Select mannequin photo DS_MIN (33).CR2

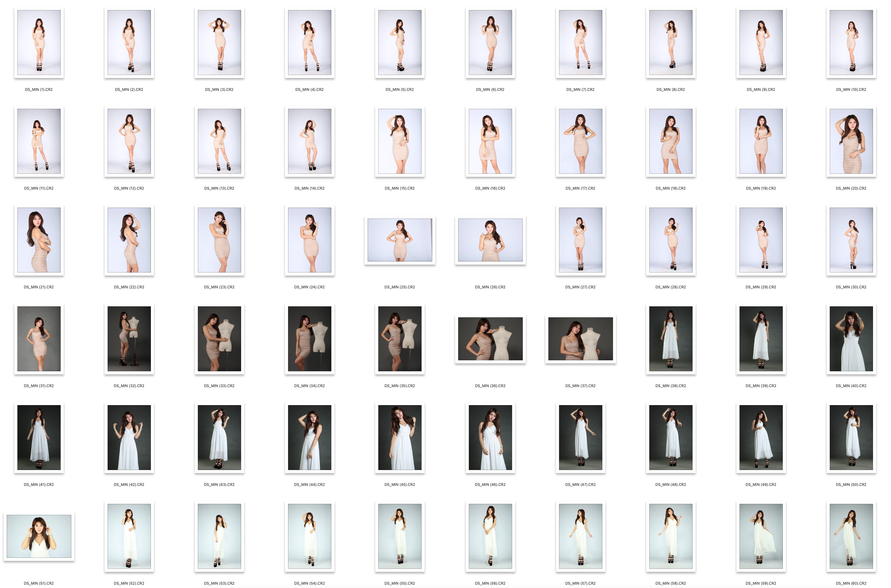(x=219, y=339)
